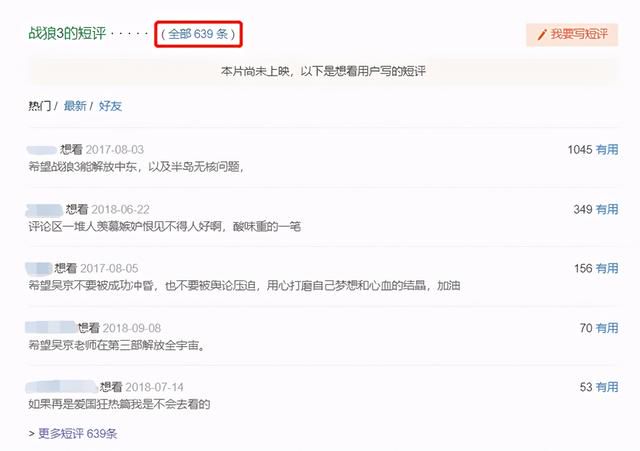
Task: Open blurred username of 2018-09-08 comment
Action: tap(51, 328)
